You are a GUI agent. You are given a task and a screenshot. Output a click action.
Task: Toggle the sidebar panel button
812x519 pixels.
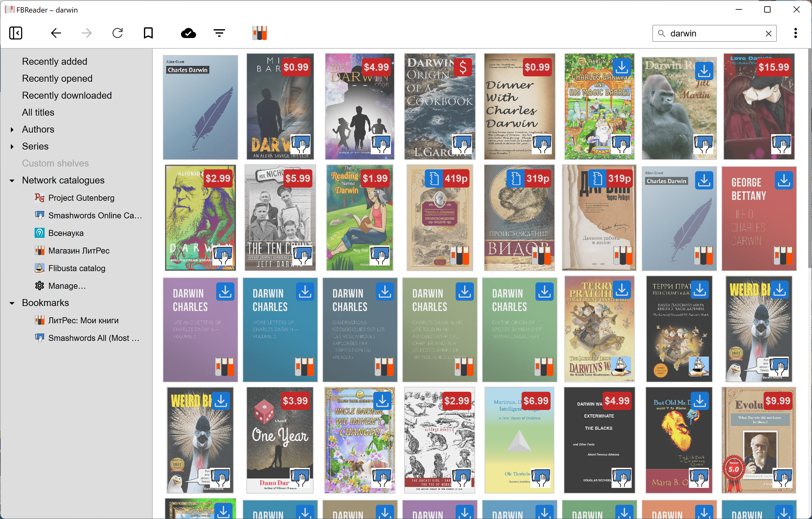pos(16,33)
